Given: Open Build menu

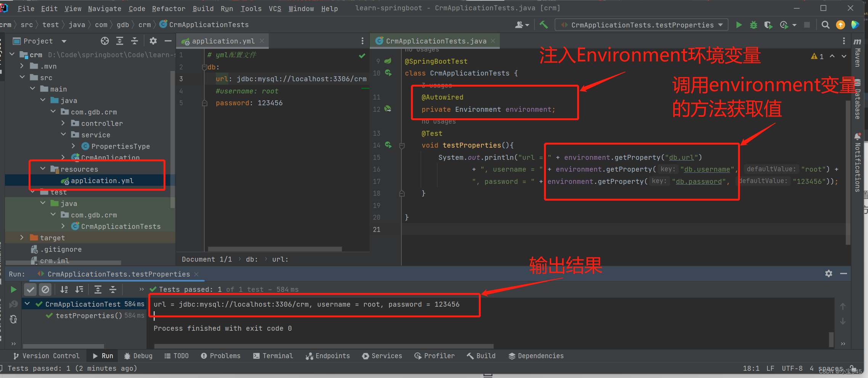Looking at the screenshot, I should tap(203, 8).
